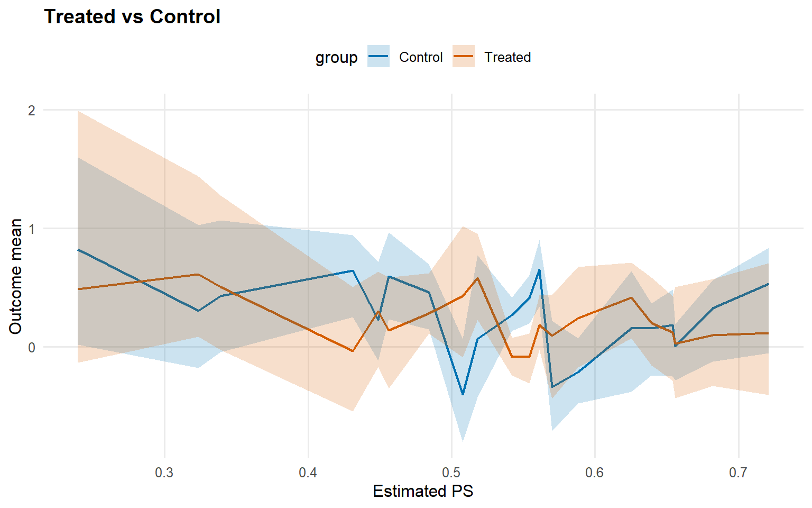Image resolution: width=812 pixels, height=508 pixels.
Task: Click the "Outcome mean" y-axis title
Action: pos(16,276)
